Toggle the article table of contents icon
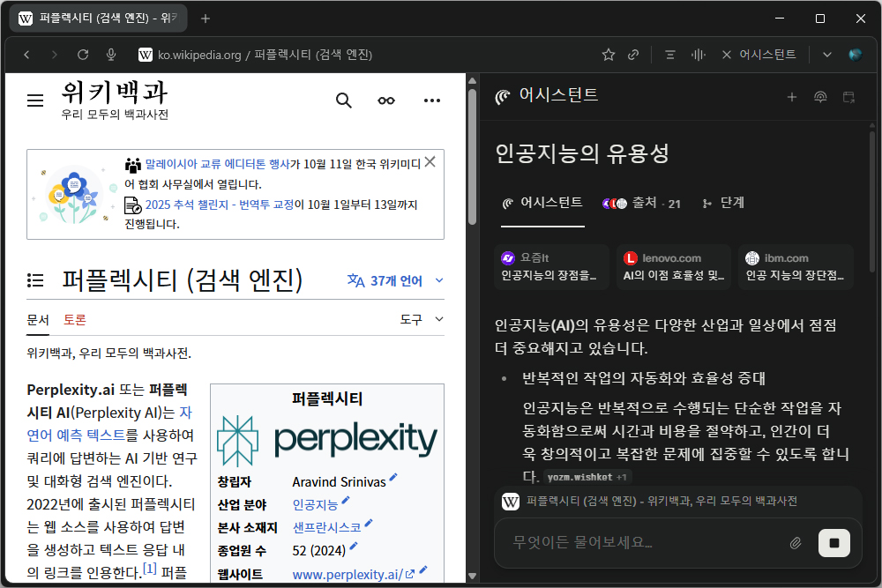 [x=35, y=280]
